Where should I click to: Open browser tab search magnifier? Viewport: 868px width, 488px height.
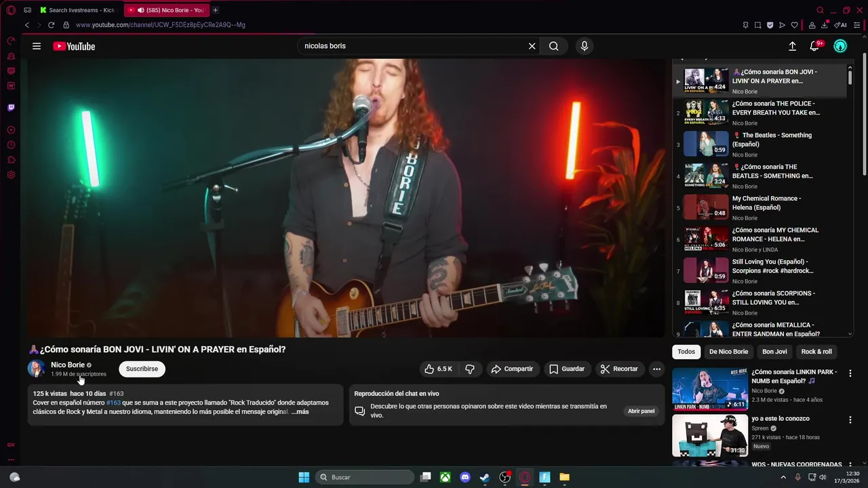820,10
